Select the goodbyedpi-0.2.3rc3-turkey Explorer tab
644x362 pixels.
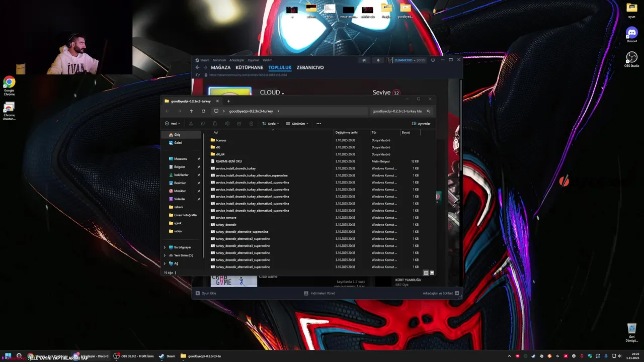(191, 101)
